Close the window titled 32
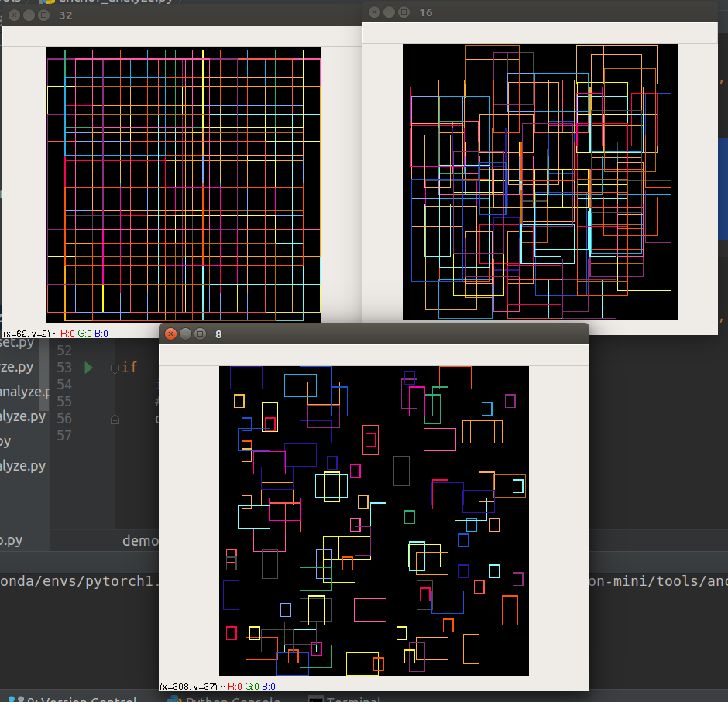 14,15
